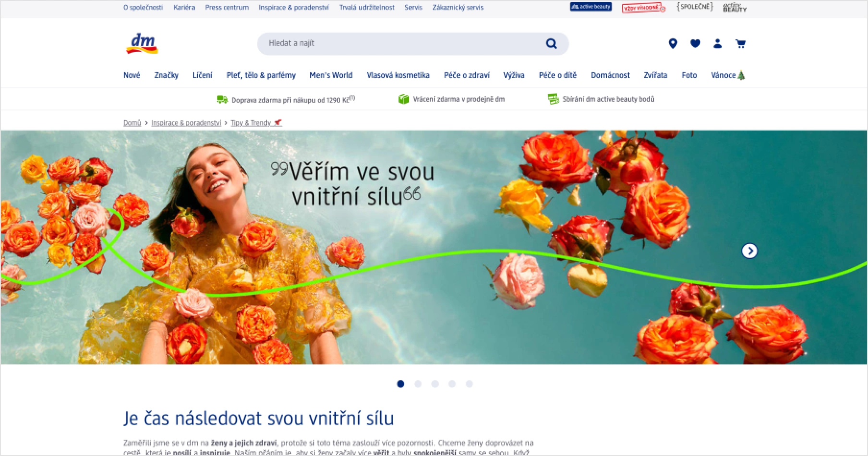The height and width of the screenshot is (456, 868).
Task: Open the favorites heart icon
Action: (x=695, y=44)
